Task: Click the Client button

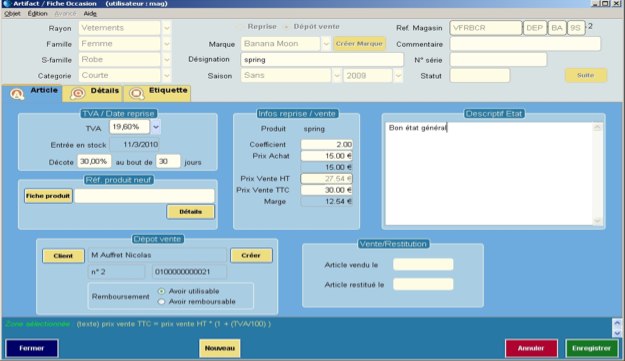Action: (63, 256)
